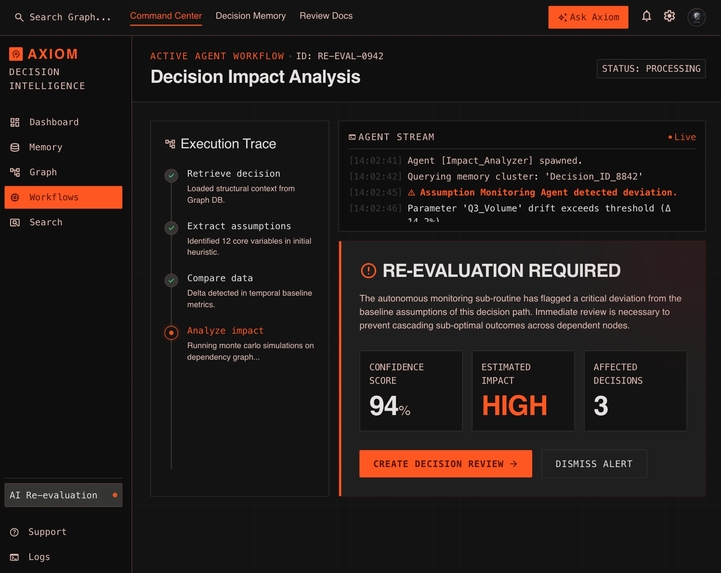Open the Dashboard sidebar item
Screen dimensions: 721x573
click(63, 122)
